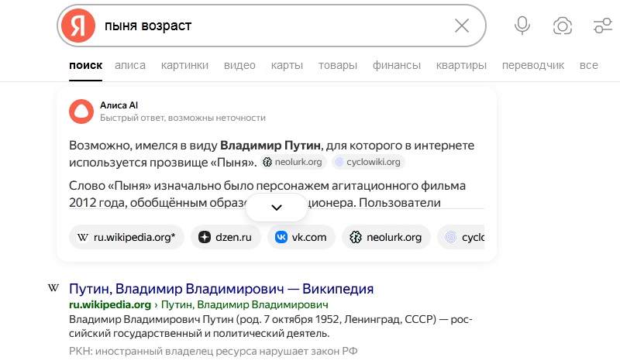Click the Yandex logo in search bar

[78, 26]
